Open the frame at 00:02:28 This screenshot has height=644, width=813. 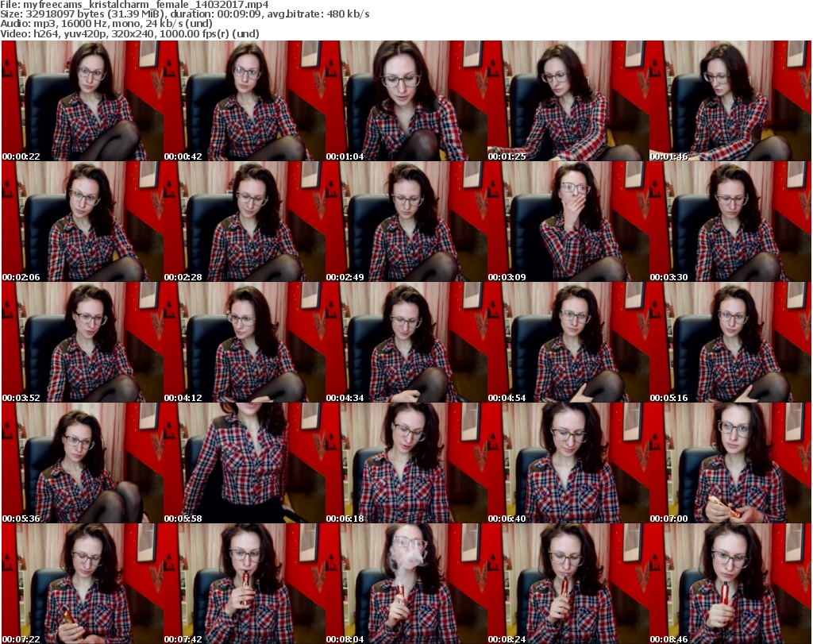245,222
